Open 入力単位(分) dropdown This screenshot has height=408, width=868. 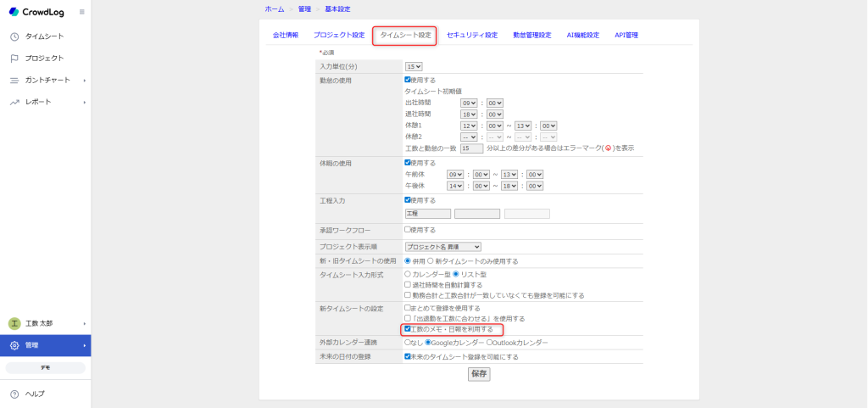pyautogui.click(x=414, y=66)
